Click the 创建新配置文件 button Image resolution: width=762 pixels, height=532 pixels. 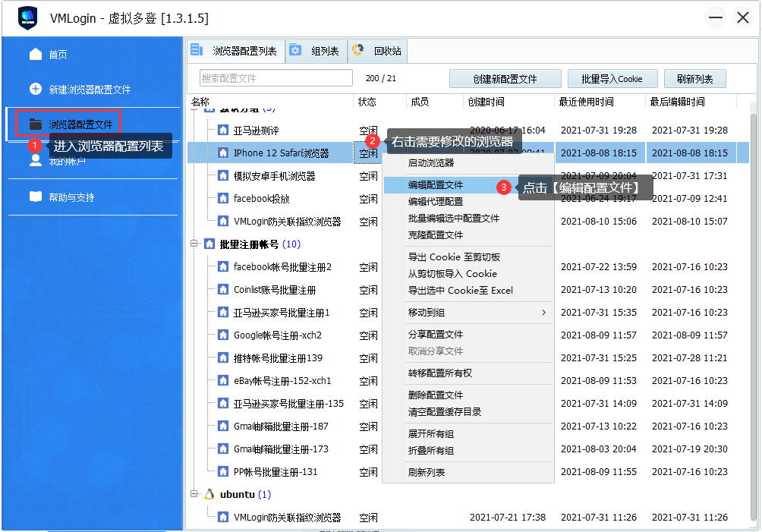[x=505, y=79]
